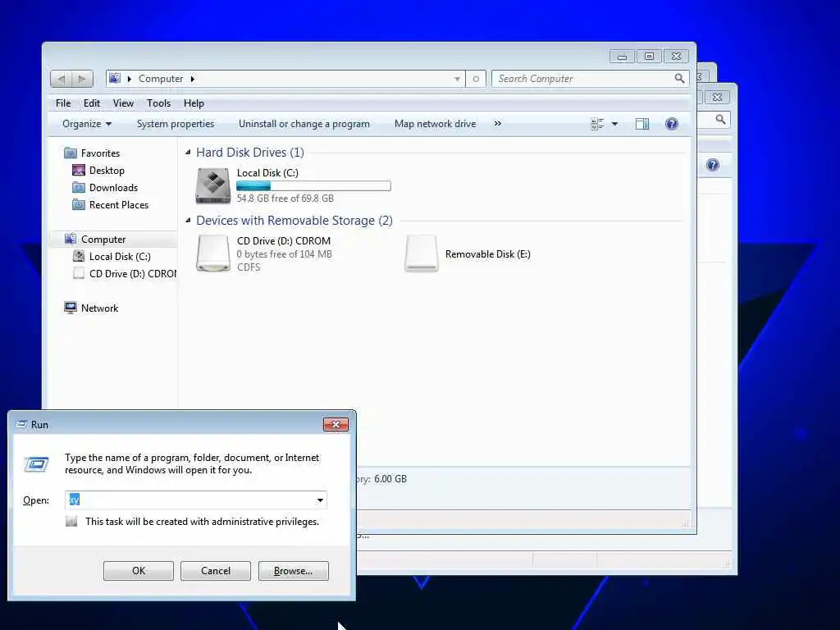Open the Help menu
The height and width of the screenshot is (630, 840).
coord(194,103)
